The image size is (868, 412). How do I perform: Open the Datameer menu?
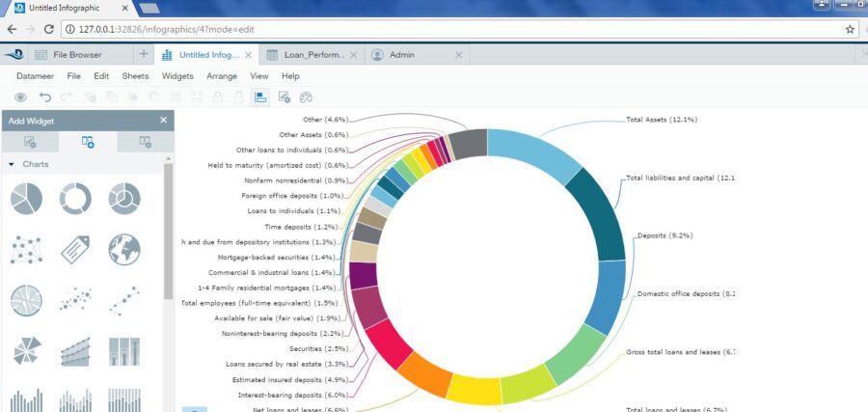click(x=36, y=76)
